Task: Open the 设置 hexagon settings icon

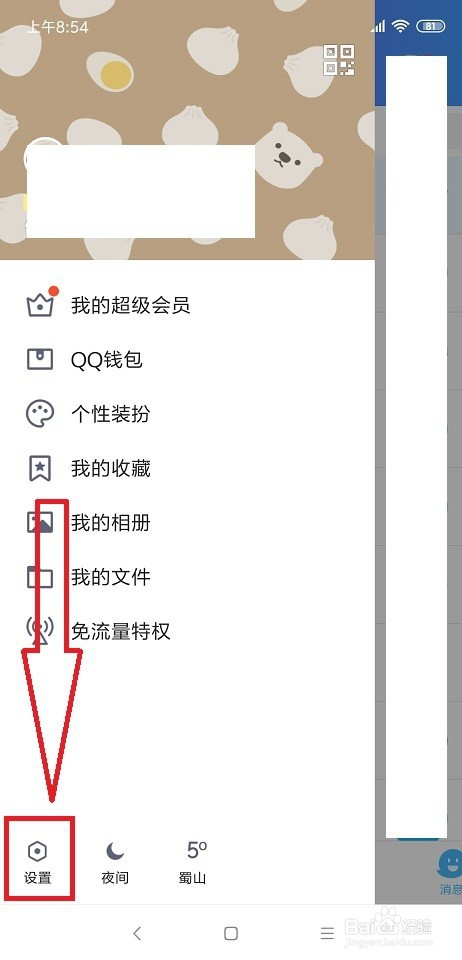Action: tap(38, 851)
